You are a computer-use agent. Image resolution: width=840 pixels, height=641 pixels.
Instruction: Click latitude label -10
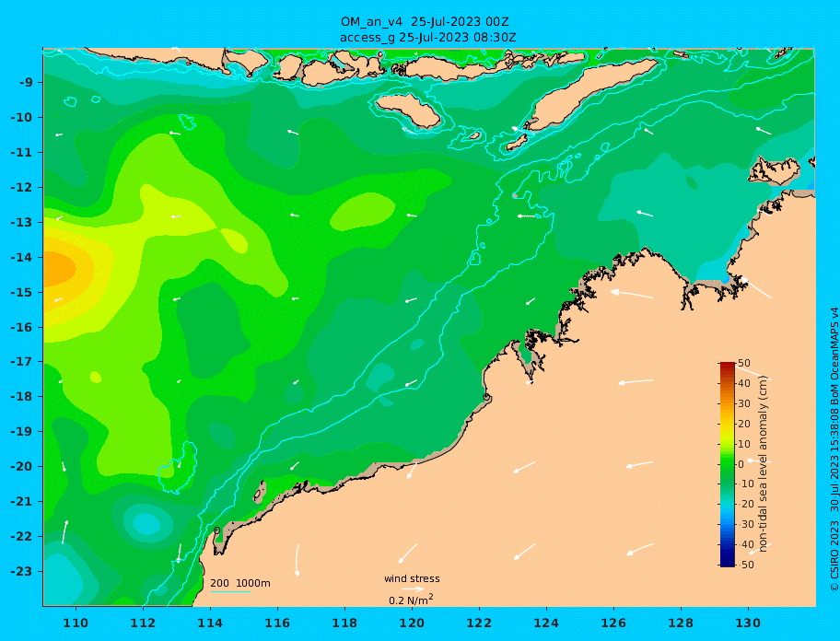pyautogui.click(x=21, y=117)
